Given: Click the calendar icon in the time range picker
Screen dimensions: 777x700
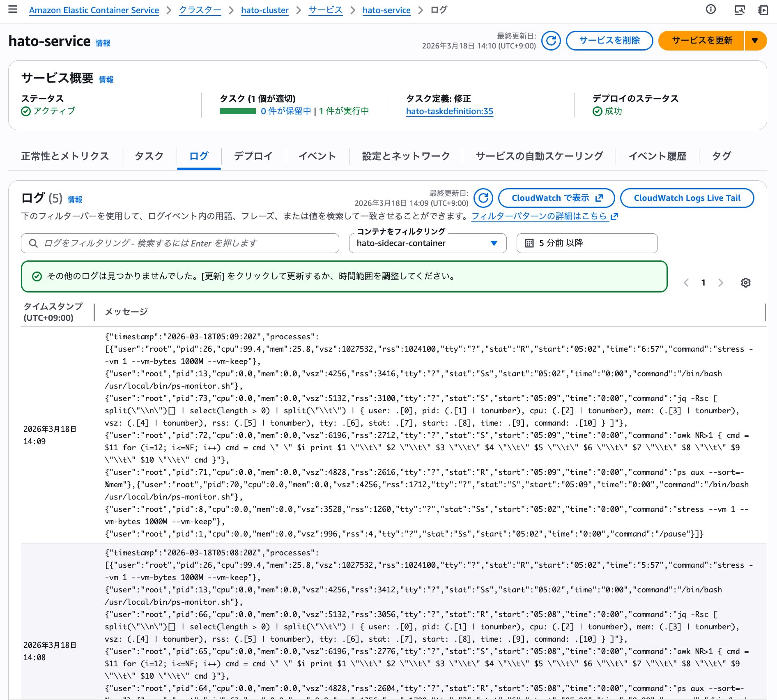Looking at the screenshot, I should click(530, 243).
